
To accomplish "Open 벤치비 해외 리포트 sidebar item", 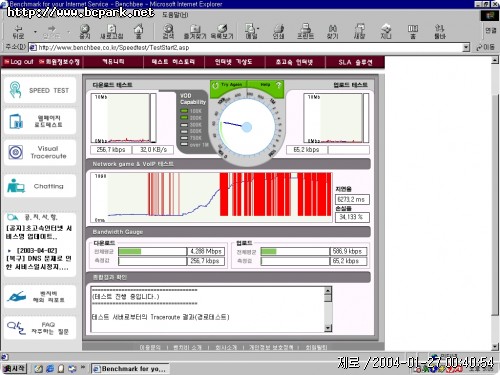I will click(x=40, y=297).
